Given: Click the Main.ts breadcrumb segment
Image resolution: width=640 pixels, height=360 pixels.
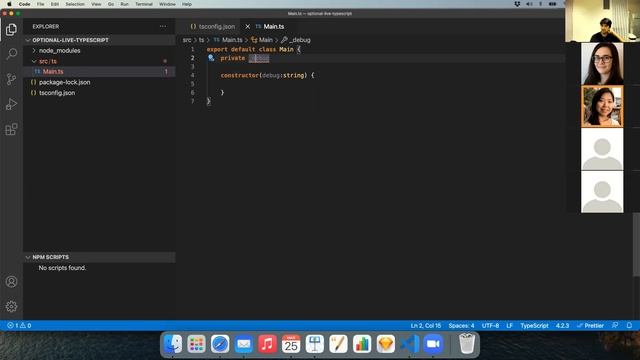Looking at the screenshot, I should click(x=228, y=40).
